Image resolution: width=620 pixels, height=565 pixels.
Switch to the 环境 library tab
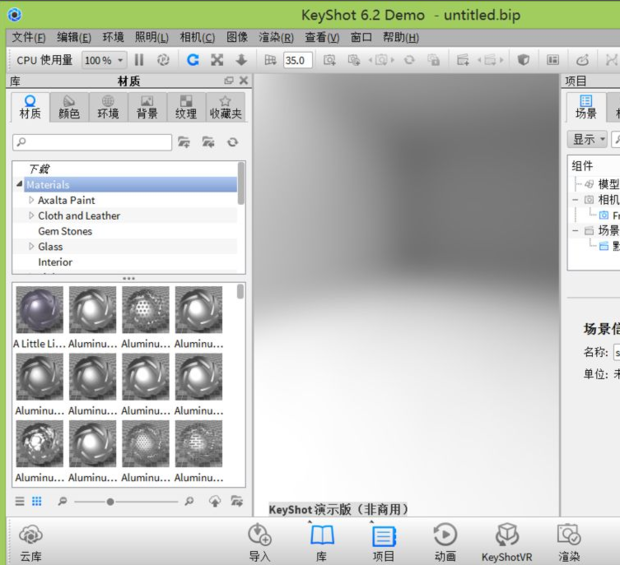[108, 107]
